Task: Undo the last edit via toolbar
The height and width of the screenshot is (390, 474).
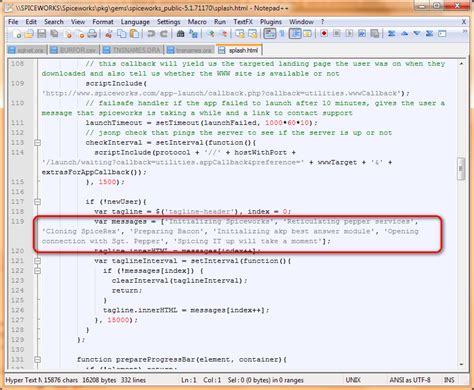Action: click(x=151, y=34)
